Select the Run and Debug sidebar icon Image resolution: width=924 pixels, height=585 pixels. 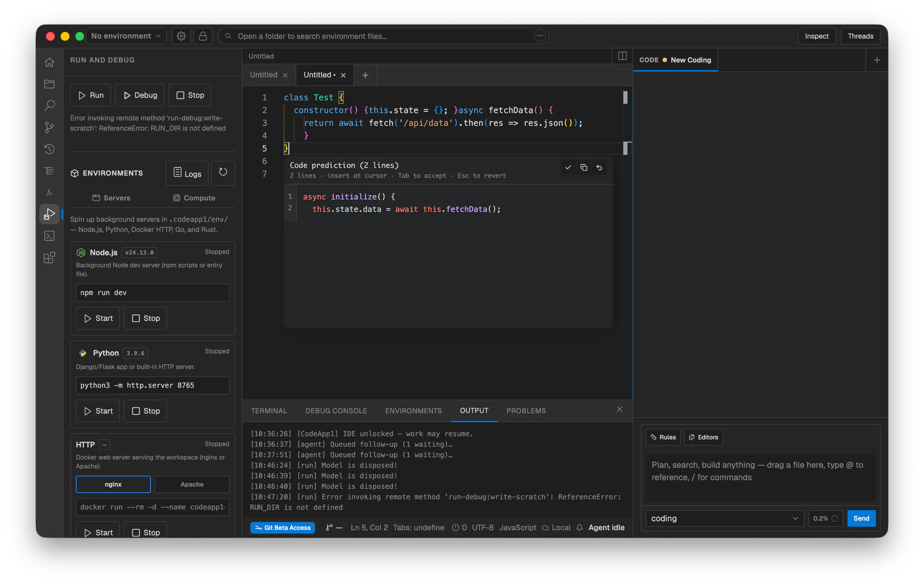(x=49, y=214)
